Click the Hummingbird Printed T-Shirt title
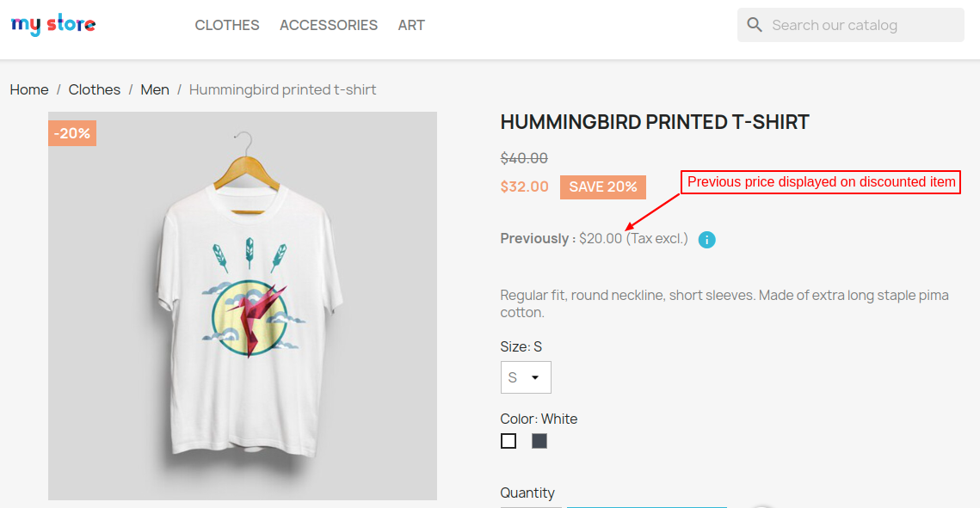This screenshot has height=508, width=980. point(655,122)
